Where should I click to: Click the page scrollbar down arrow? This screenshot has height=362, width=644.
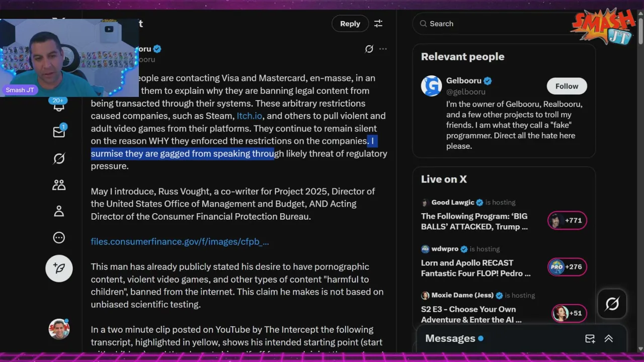click(640, 348)
